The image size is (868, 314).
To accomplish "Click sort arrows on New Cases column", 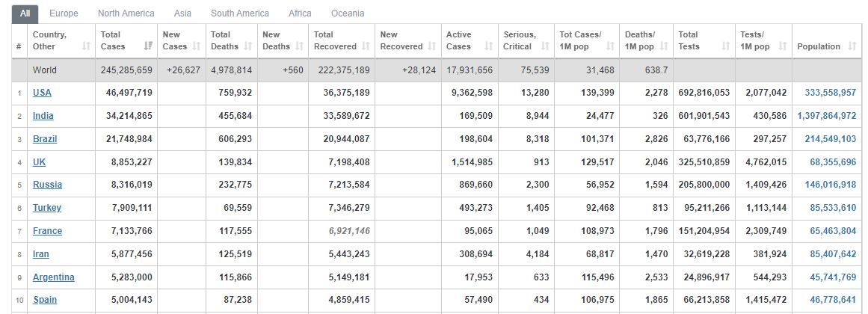I will point(197,46).
